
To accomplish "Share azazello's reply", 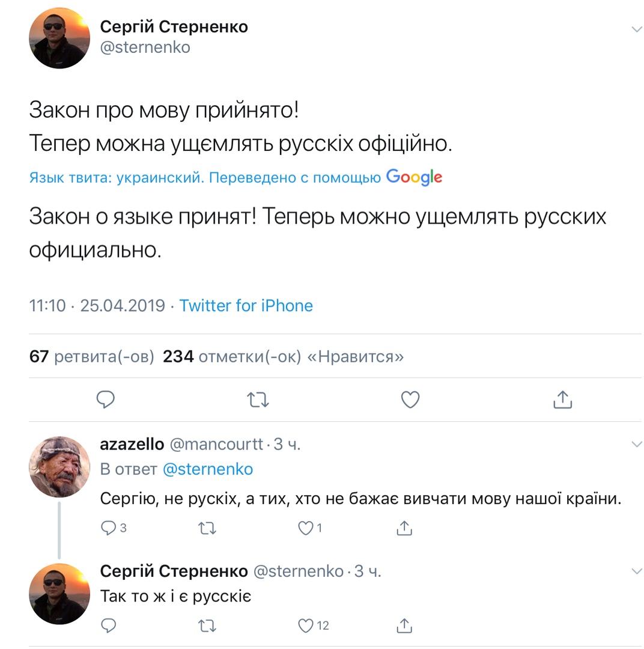I will 404,528.
